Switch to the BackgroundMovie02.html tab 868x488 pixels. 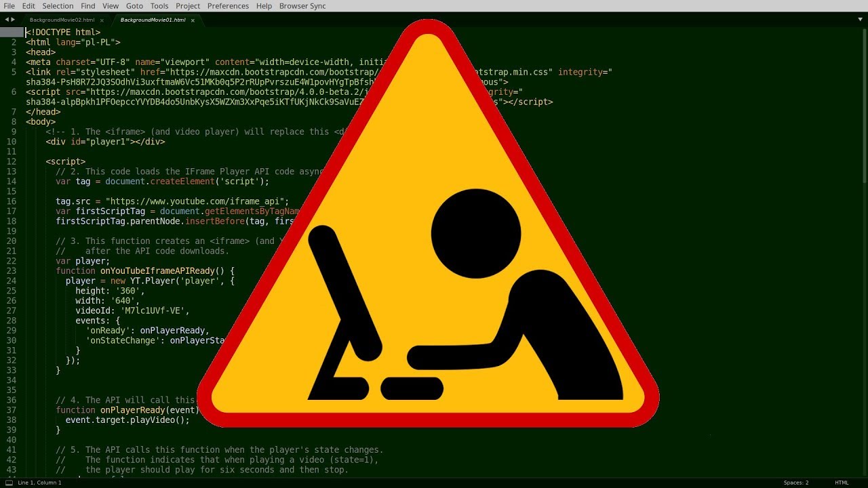click(62, 20)
